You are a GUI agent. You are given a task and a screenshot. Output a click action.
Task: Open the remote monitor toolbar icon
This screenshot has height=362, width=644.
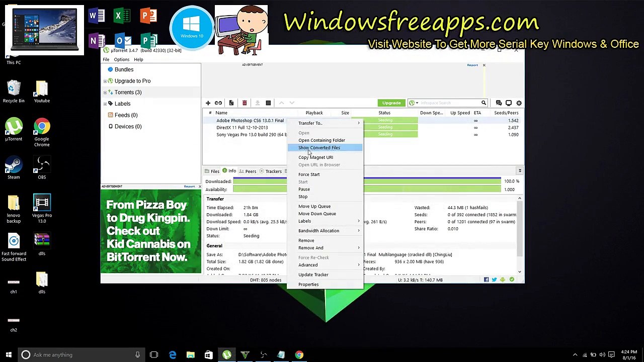point(509,103)
